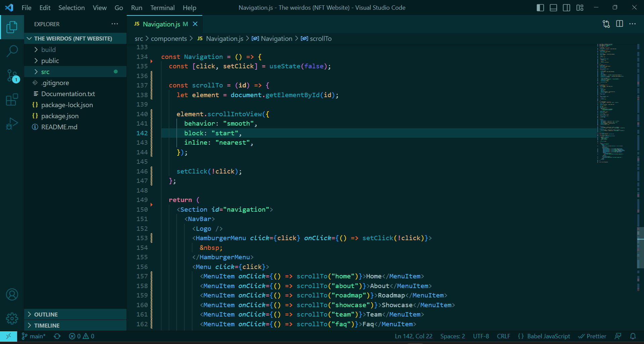Open the Source Control view
This screenshot has height=344, width=644.
click(12, 75)
